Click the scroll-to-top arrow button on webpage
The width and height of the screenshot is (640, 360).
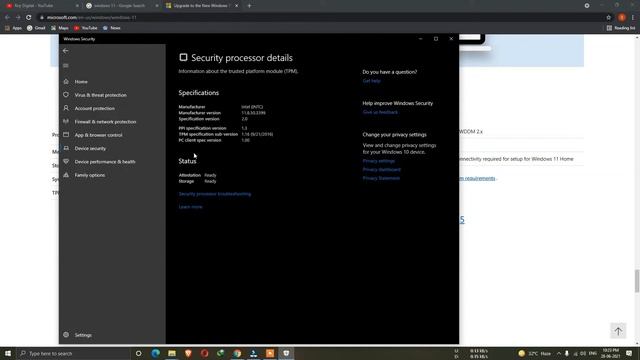[618, 331]
